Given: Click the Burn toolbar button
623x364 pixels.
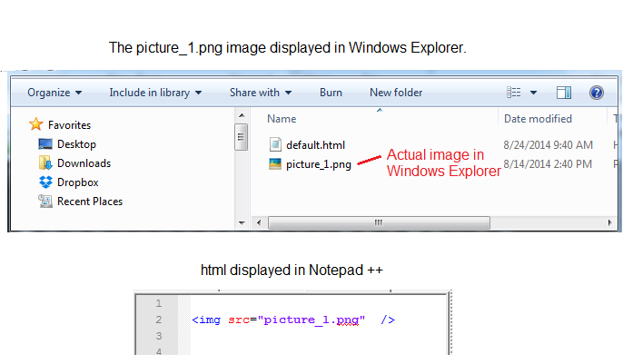Looking at the screenshot, I should coord(331,93).
